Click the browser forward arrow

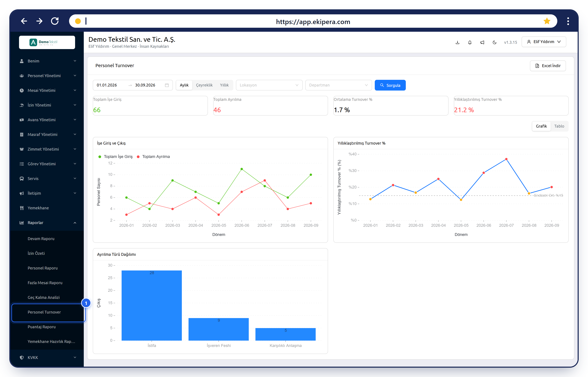point(39,21)
